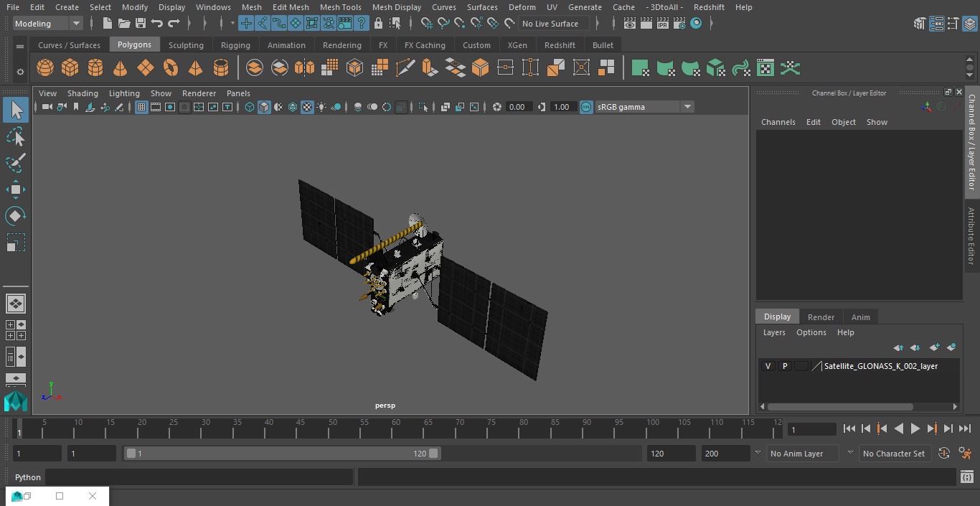The image size is (980, 506).
Task: Go to the start of the playback range
Action: click(849, 428)
